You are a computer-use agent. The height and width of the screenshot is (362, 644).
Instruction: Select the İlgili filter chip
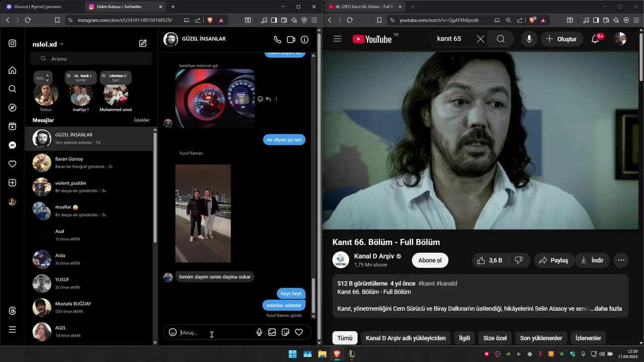point(464,338)
